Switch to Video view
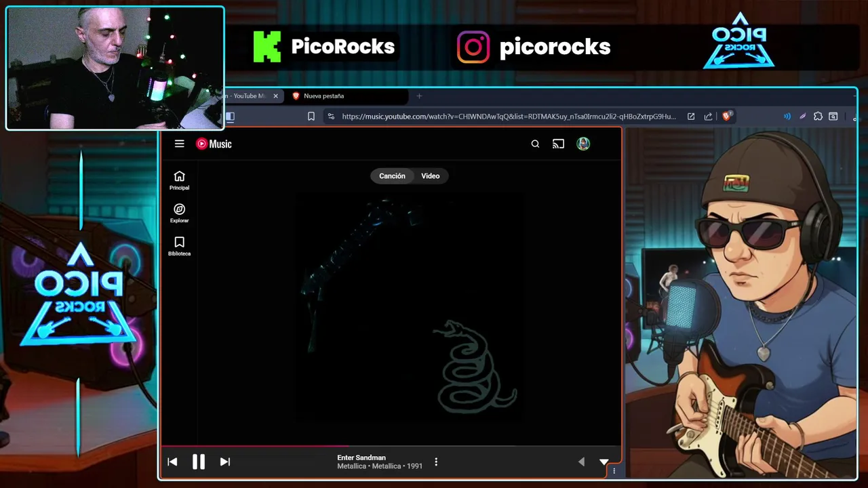Viewport: 868px width, 488px height. (x=431, y=176)
